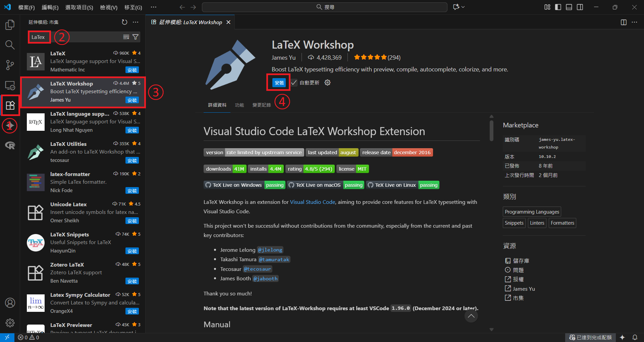Go forward with navigation arrow
This screenshot has width=644, height=342.
(x=193, y=7)
